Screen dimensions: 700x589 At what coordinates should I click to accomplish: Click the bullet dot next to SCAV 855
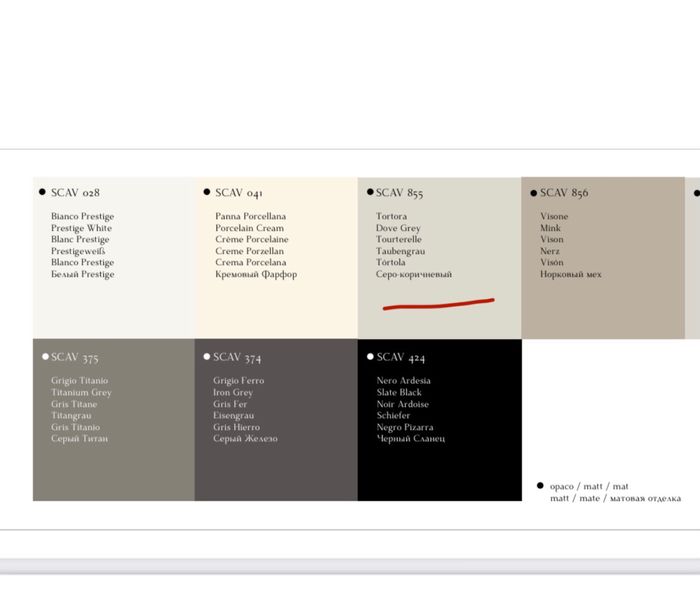370,191
